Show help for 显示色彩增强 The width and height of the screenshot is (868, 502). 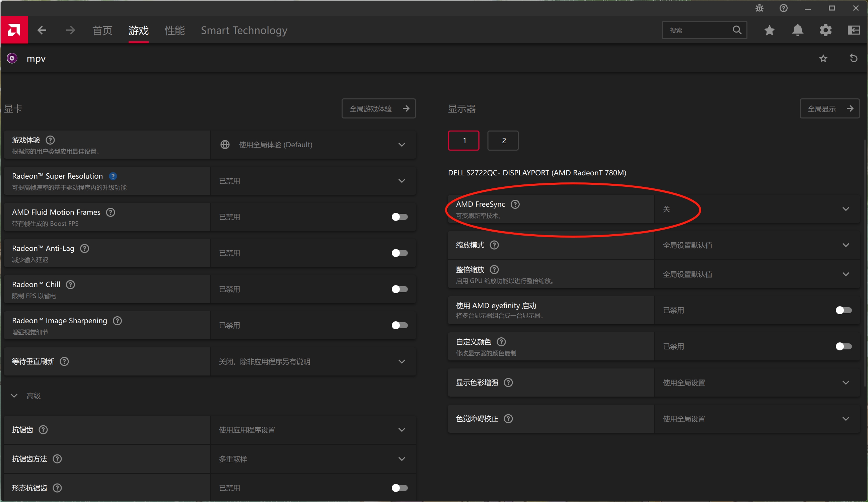click(x=508, y=383)
